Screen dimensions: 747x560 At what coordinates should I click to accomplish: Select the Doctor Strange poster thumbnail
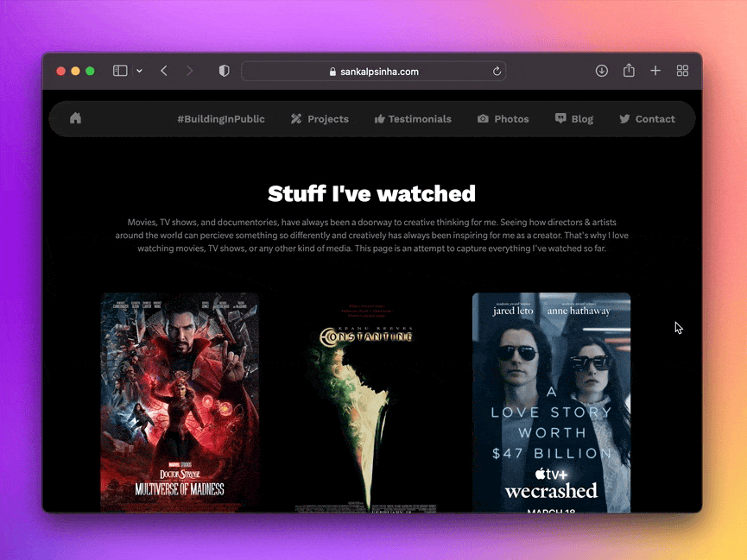click(180, 402)
